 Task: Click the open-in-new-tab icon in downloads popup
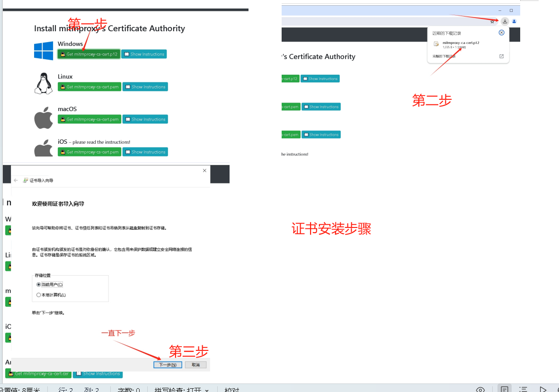tap(502, 56)
